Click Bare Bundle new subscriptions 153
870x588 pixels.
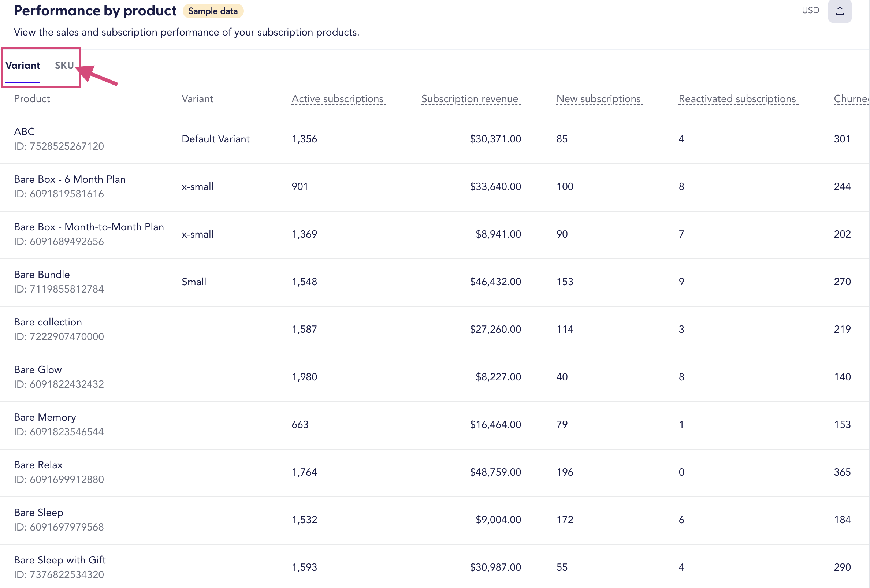565,282
